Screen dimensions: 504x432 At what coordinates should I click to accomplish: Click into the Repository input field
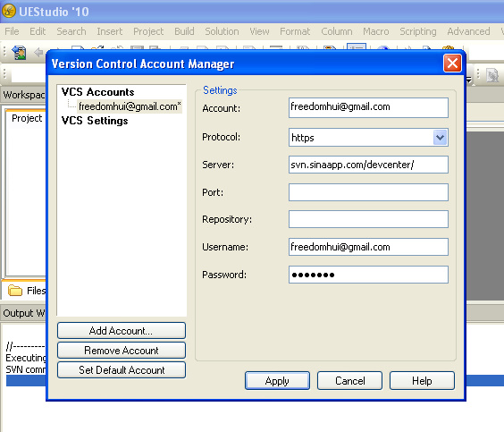pyautogui.click(x=368, y=219)
